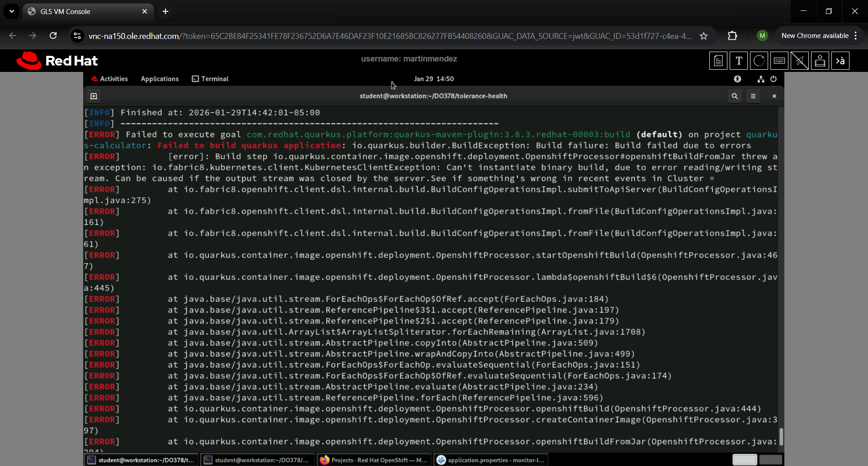
Task: Click the terminal vertical scrollbar thumb
Action: [x=781, y=437]
